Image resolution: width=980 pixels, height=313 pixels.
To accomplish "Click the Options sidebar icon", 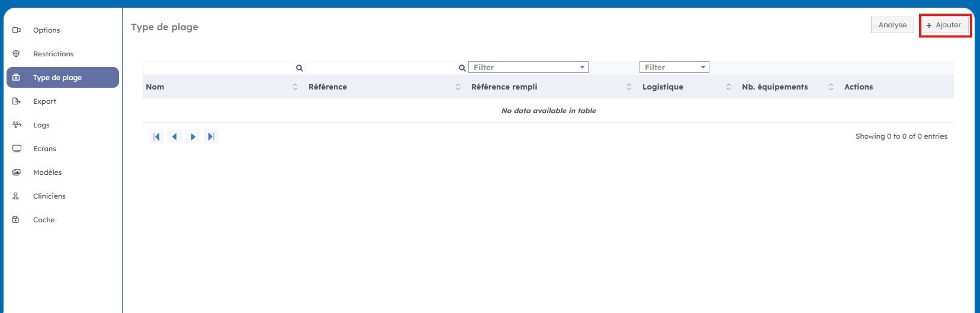I will tap(17, 30).
